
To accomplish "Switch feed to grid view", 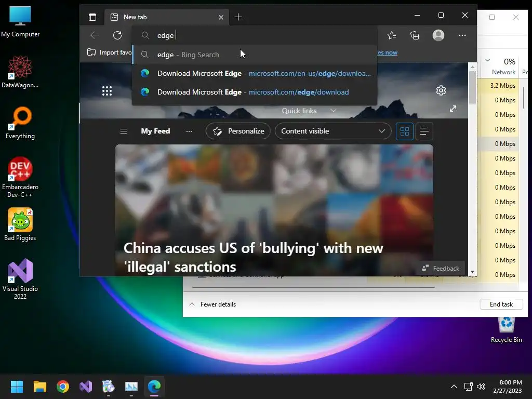I will 404,131.
